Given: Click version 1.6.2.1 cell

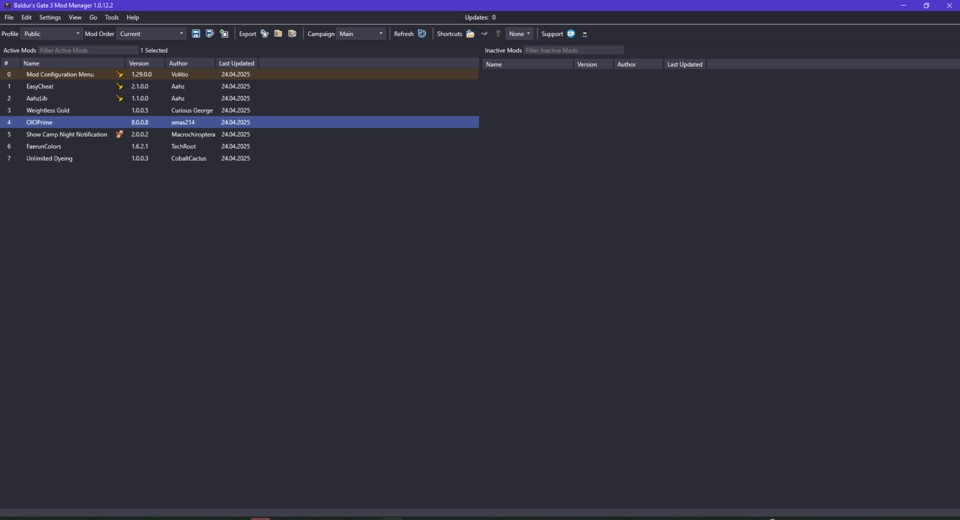Looking at the screenshot, I should (140, 146).
